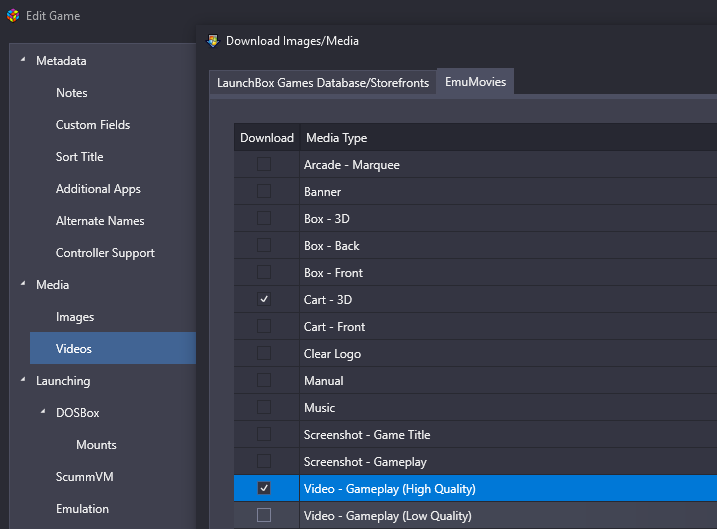
Task: Uncheck the Cart - 3D checkbox
Action: point(264,299)
